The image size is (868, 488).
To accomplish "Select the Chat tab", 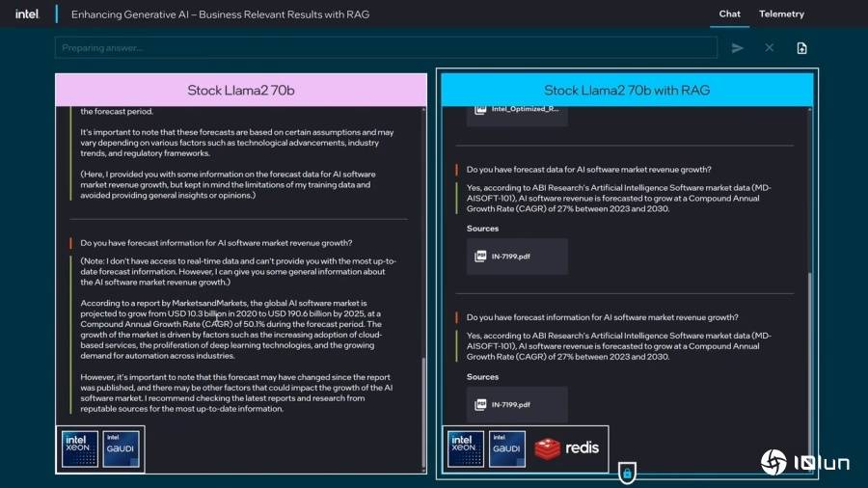I will [729, 14].
